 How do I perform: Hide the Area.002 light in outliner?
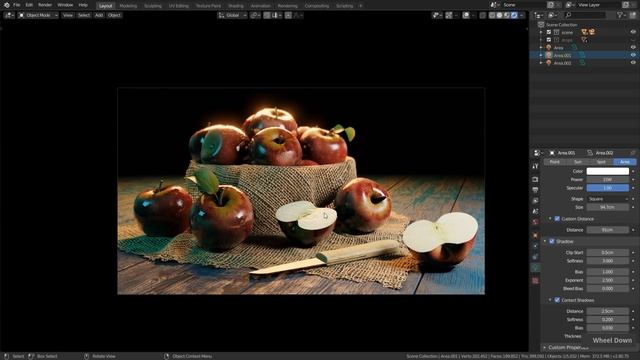pyautogui.click(x=633, y=63)
